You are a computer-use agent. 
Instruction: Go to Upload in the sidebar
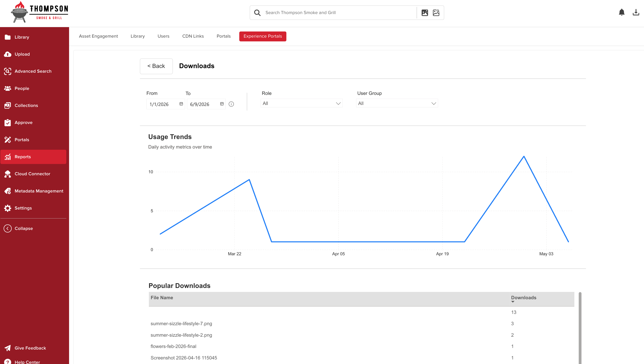33,54
